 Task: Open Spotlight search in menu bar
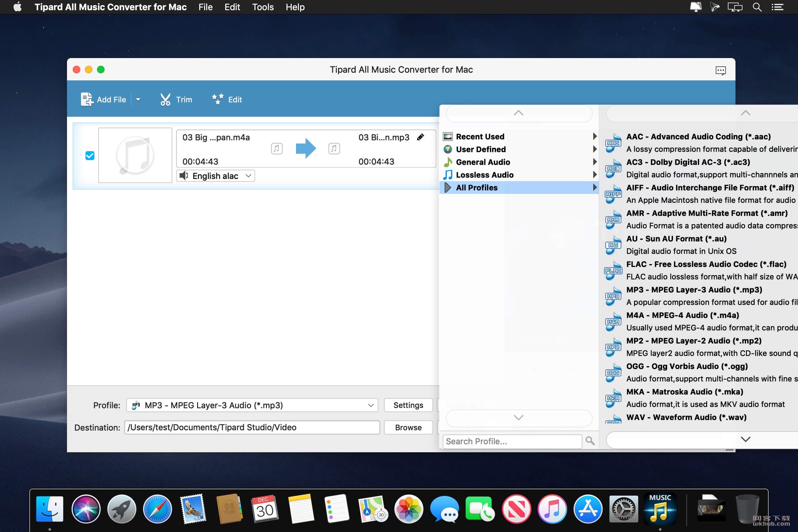[x=757, y=7]
